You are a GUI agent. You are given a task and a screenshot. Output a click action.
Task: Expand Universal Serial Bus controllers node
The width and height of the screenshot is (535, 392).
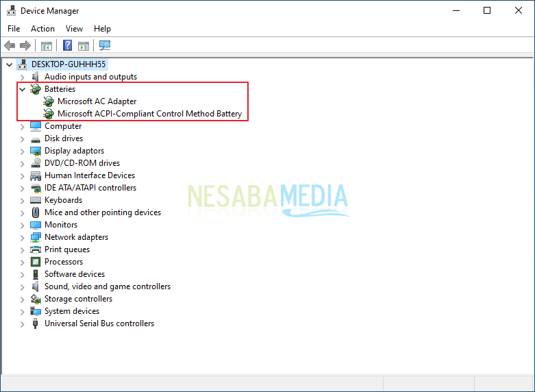coord(23,323)
